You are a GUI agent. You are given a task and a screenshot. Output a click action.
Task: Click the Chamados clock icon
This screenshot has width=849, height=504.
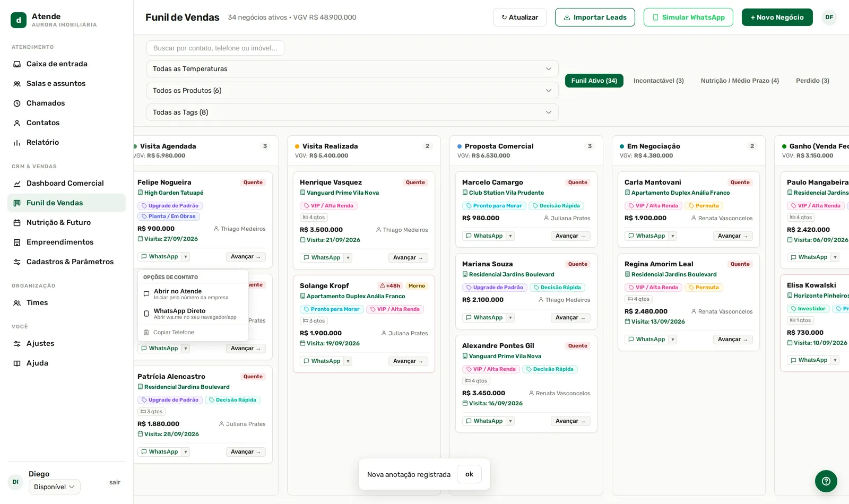[17, 103]
